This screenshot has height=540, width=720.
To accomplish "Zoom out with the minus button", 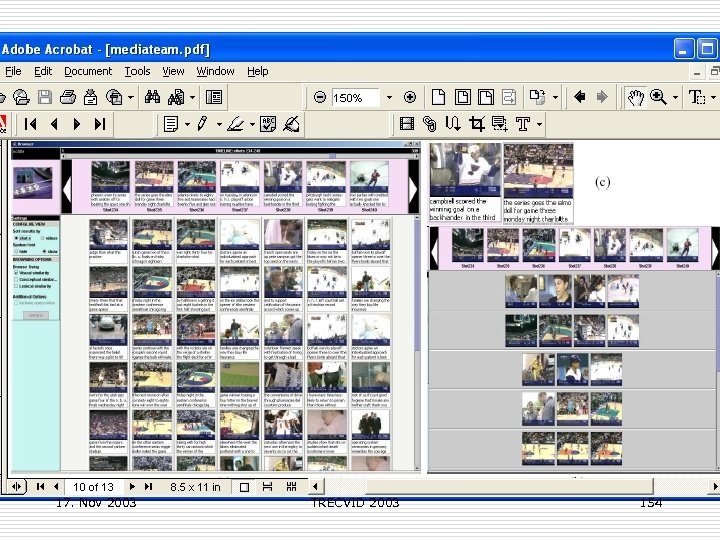I will click(320, 97).
